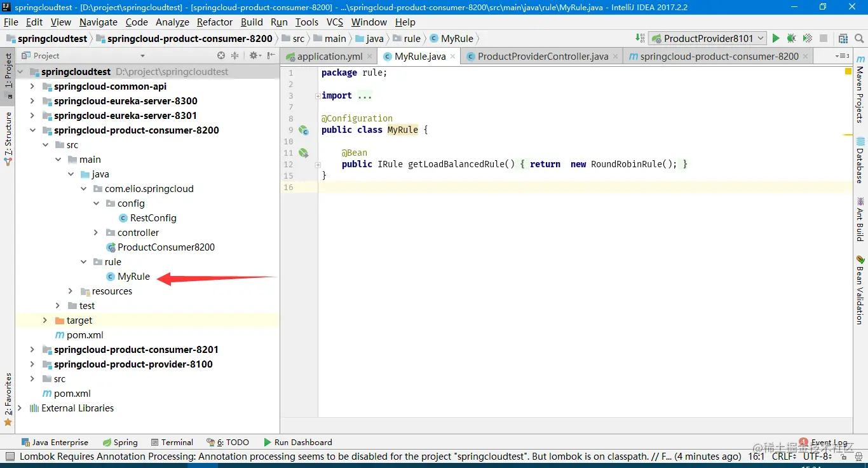Click the gray Stop button in toolbar
The image size is (868, 468).
(824, 38)
